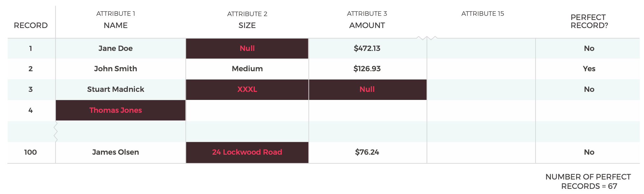The width and height of the screenshot is (644, 194).
Task: Click the Perfect Record? column header
Action: tap(589, 21)
